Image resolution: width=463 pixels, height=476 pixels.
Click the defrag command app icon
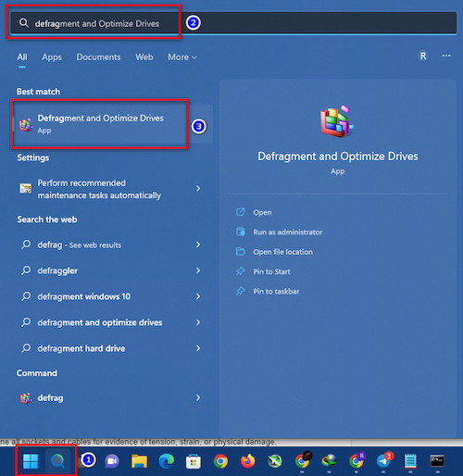26,398
